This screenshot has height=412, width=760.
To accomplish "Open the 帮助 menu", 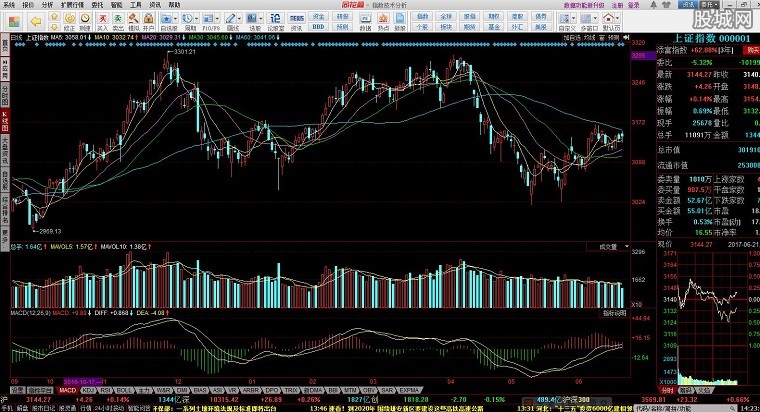I will [x=174, y=5].
